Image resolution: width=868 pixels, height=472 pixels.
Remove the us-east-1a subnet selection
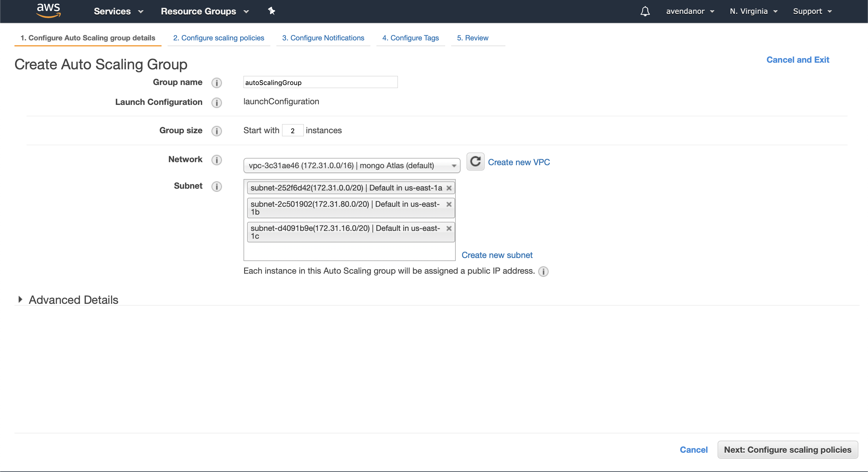pyautogui.click(x=449, y=188)
